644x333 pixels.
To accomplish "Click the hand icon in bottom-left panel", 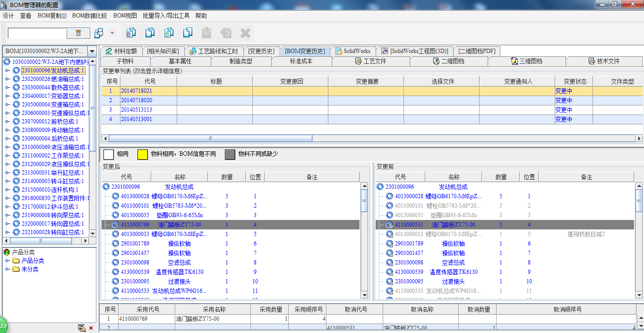I will pos(81,328).
